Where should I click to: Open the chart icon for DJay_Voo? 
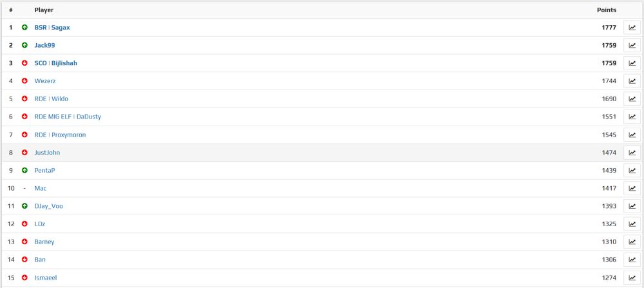click(632, 206)
